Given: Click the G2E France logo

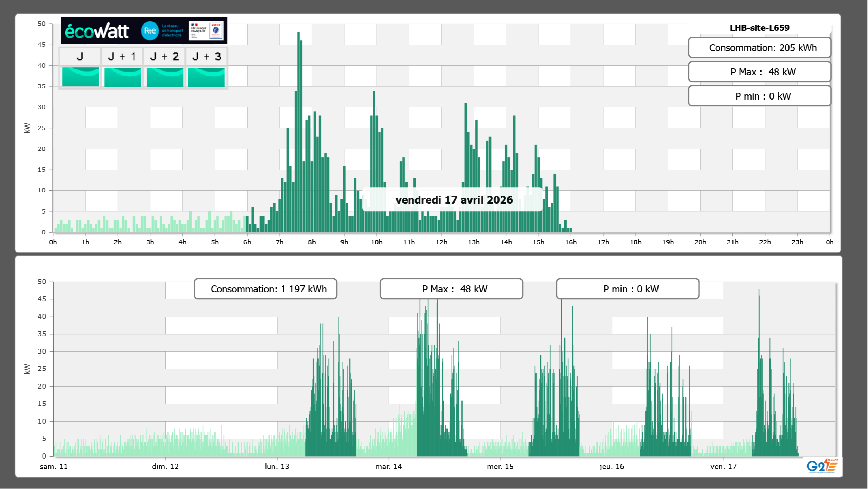Looking at the screenshot, I should [x=822, y=466].
